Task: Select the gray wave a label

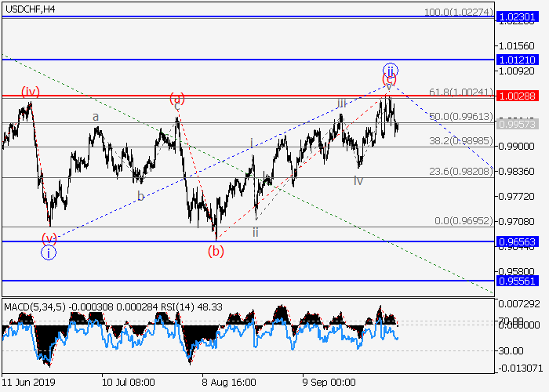Action: point(96,117)
